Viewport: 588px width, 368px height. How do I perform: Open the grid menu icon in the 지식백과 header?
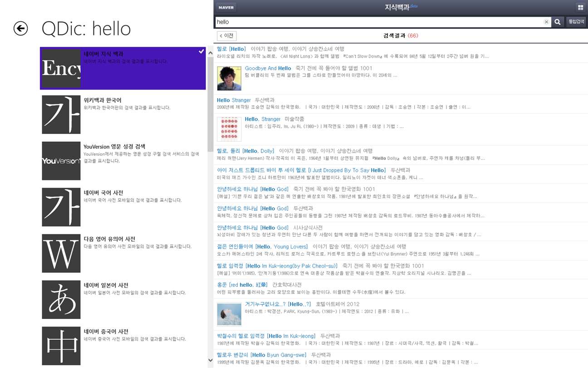click(580, 7)
